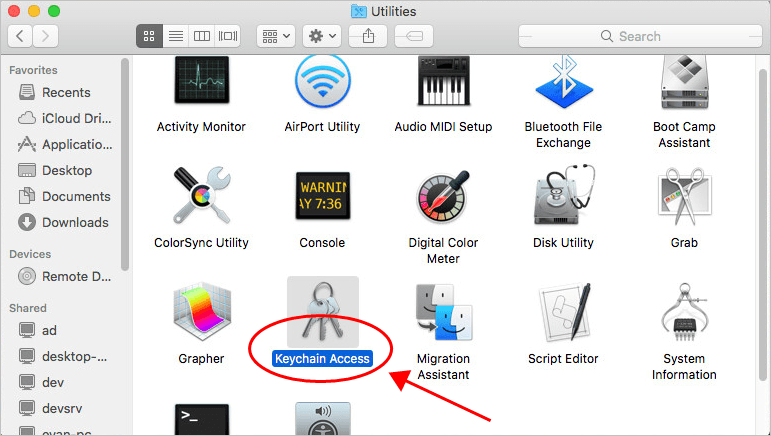Click the Disk Utility label
Viewport: 771px width, 436px height.
tap(563, 243)
